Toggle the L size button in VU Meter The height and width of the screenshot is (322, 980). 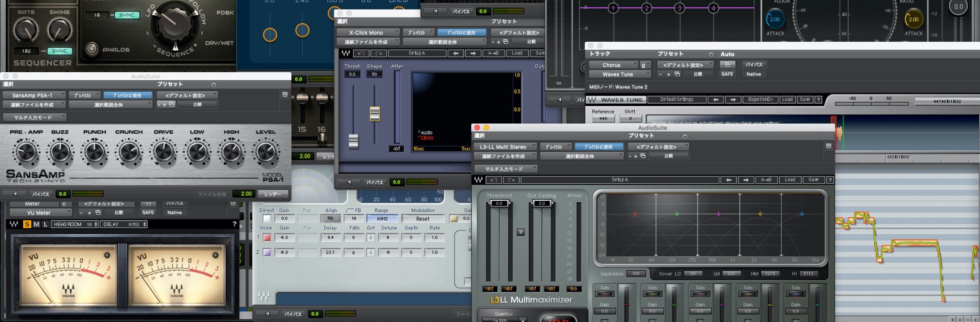[45, 224]
